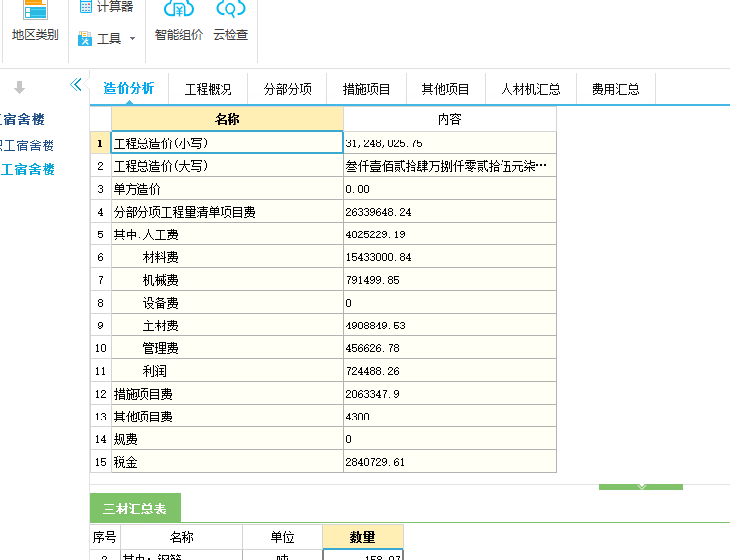Open the 分部分项 tab
The height and width of the screenshot is (560, 730).
tap(287, 89)
